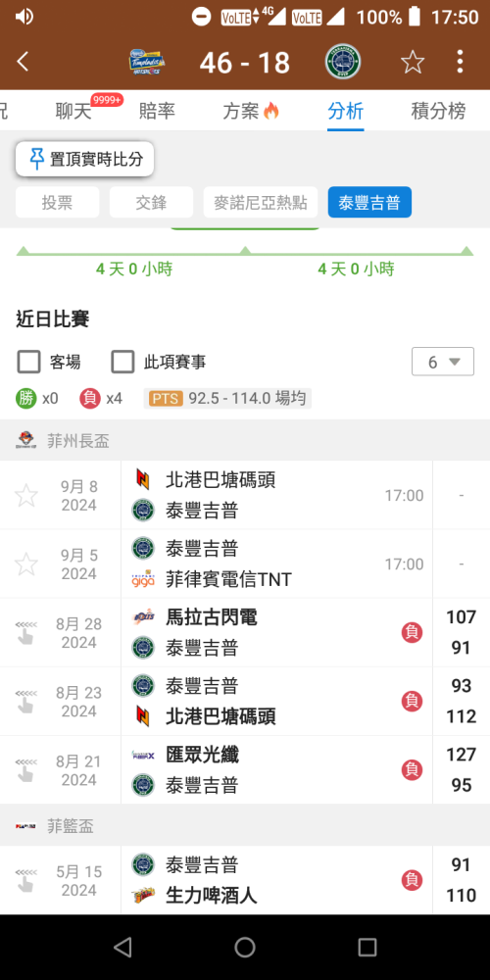
Task: Tap the Android home navigation button
Action: point(245,947)
